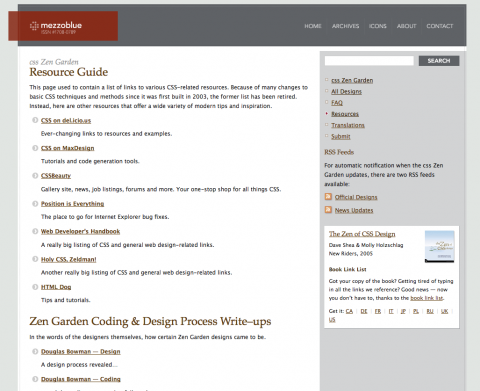480x391 pixels.
Task: Open the News Updates feed link
Action: [354, 210]
